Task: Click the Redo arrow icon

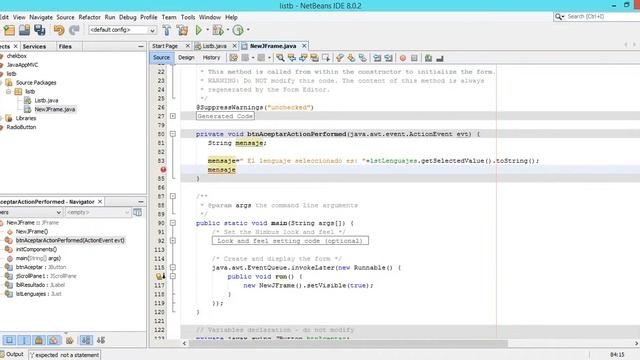Action: pyautogui.click(x=74, y=30)
